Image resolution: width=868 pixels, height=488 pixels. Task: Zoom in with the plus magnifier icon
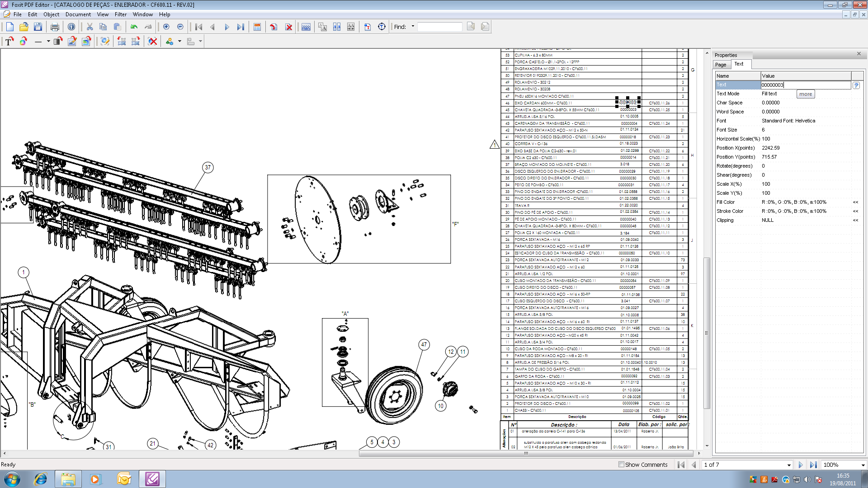tap(166, 27)
